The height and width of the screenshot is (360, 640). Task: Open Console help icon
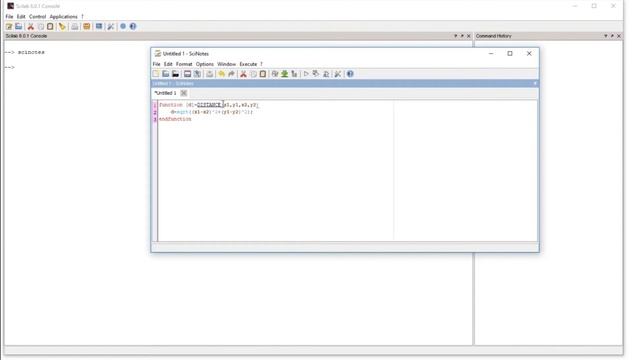(133, 27)
